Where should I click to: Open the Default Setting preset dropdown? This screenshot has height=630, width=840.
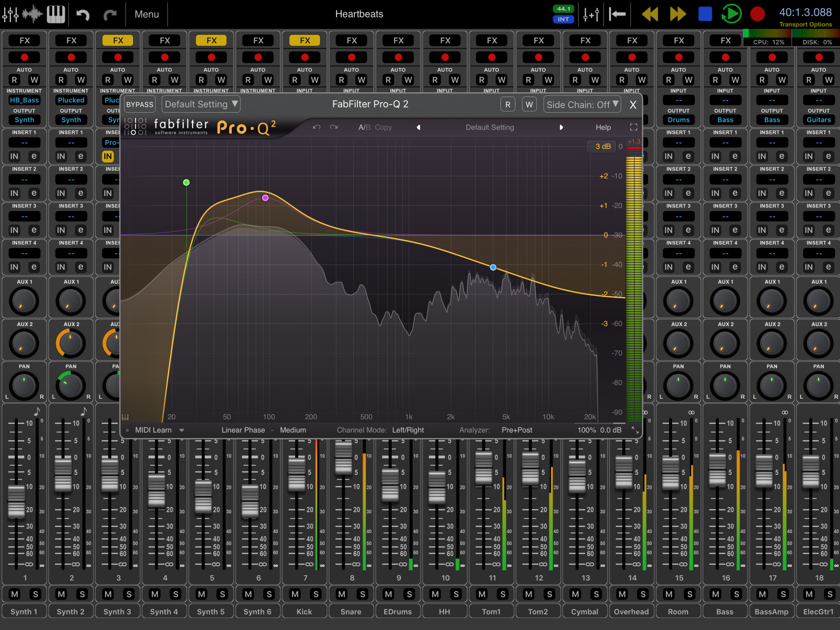(x=201, y=104)
